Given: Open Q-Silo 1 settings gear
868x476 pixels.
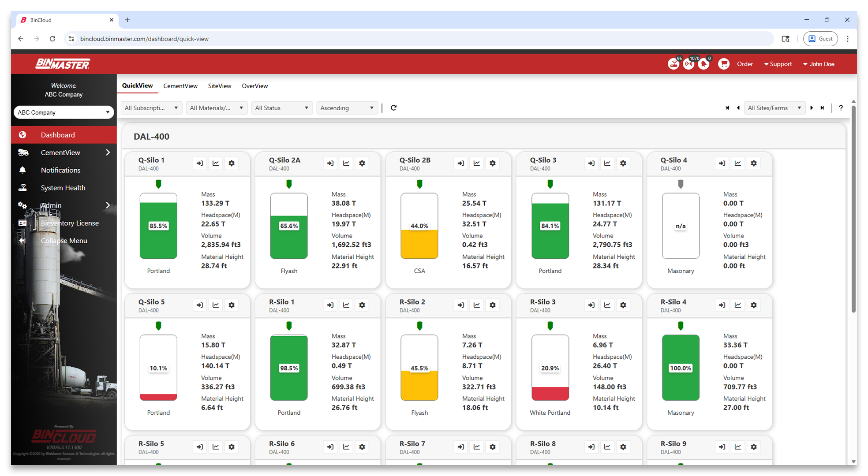Looking at the screenshot, I should (x=232, y=164).
